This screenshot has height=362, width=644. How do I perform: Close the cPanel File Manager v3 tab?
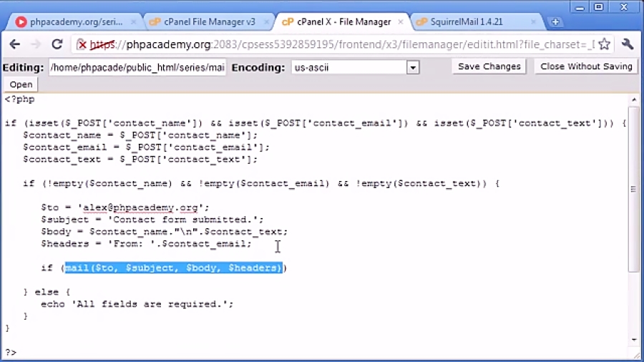click(266, 21)
